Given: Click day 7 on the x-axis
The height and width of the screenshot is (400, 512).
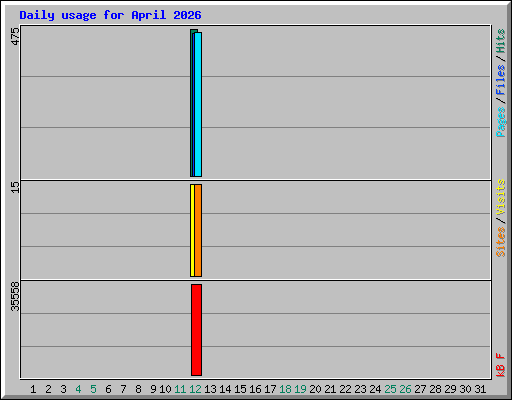Looking at the screenshot, I should point(123,389).
